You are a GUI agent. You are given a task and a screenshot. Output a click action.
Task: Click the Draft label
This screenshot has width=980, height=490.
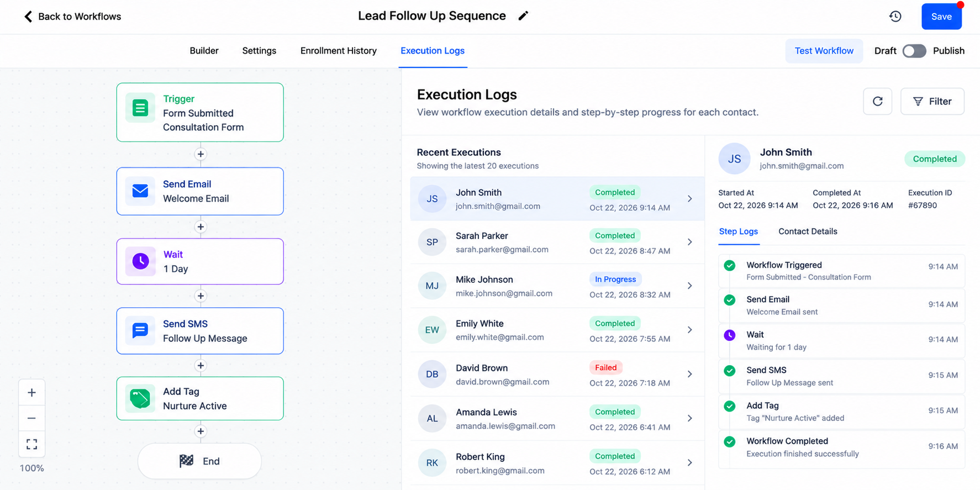[x=885, y=51]
